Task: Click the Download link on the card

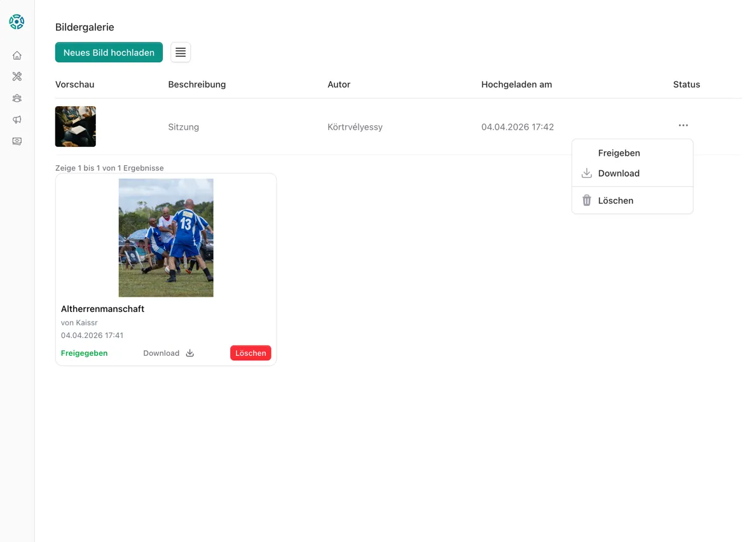Action: pos(161,353)
